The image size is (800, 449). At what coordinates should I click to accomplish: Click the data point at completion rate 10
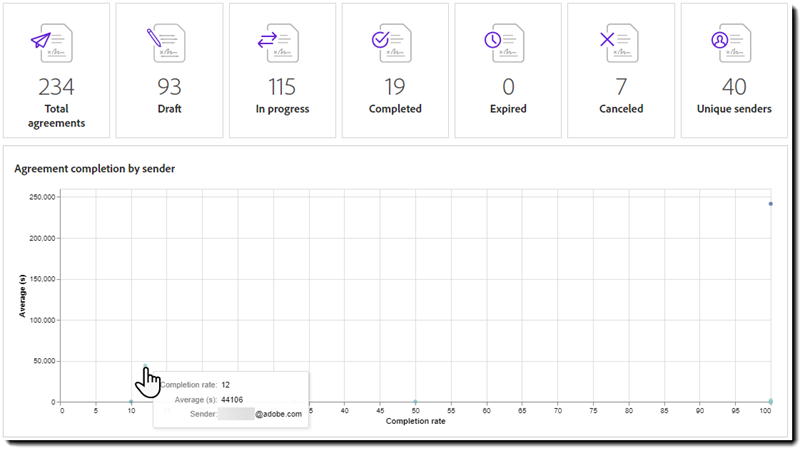coord(131,401)
